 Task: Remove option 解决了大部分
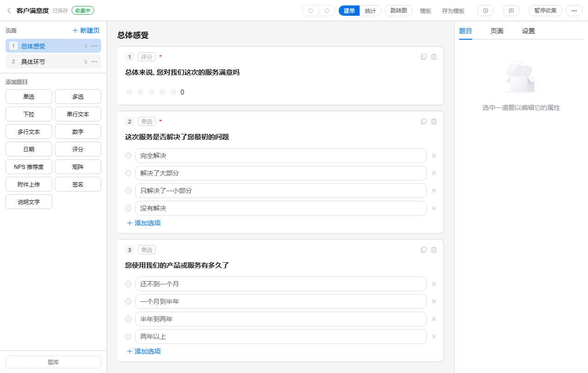point(434,173)
